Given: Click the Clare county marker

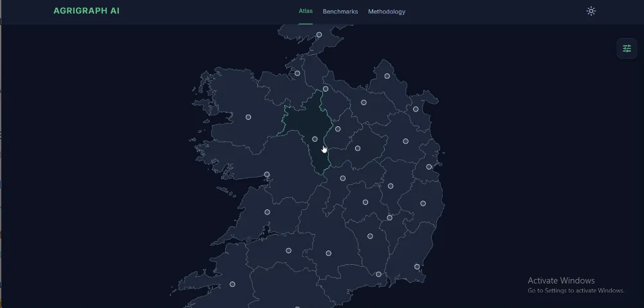Looking at the screenshot, I should click(x=268, y=212).
